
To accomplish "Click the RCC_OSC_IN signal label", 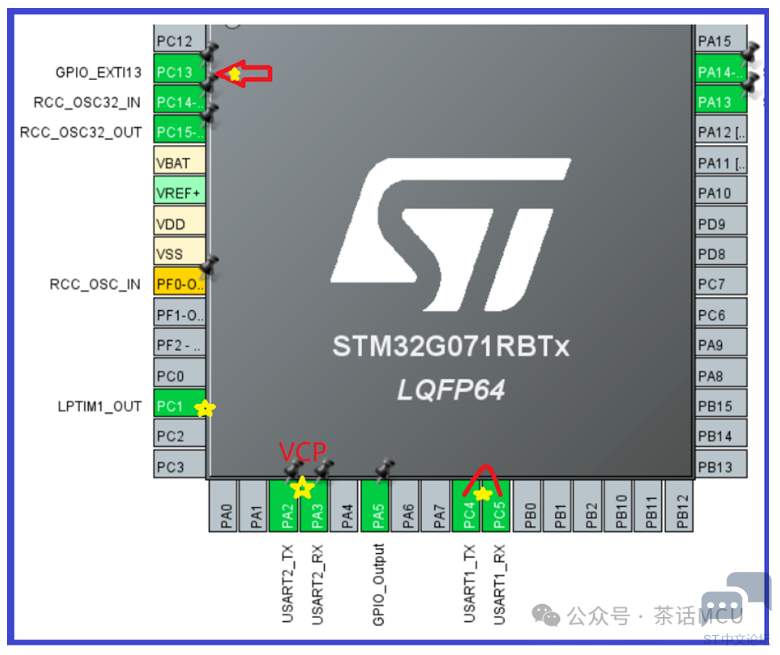I will point(95,284).
